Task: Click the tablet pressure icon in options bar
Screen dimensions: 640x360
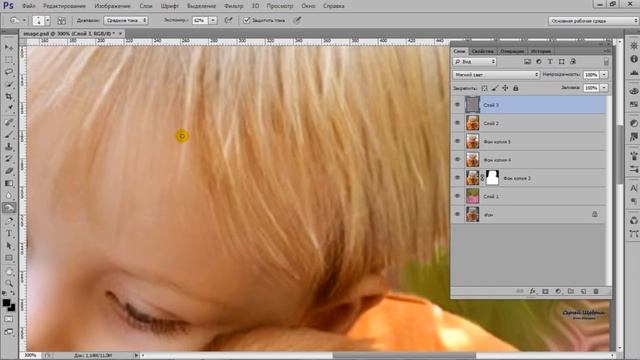Action: pos(298,20)
